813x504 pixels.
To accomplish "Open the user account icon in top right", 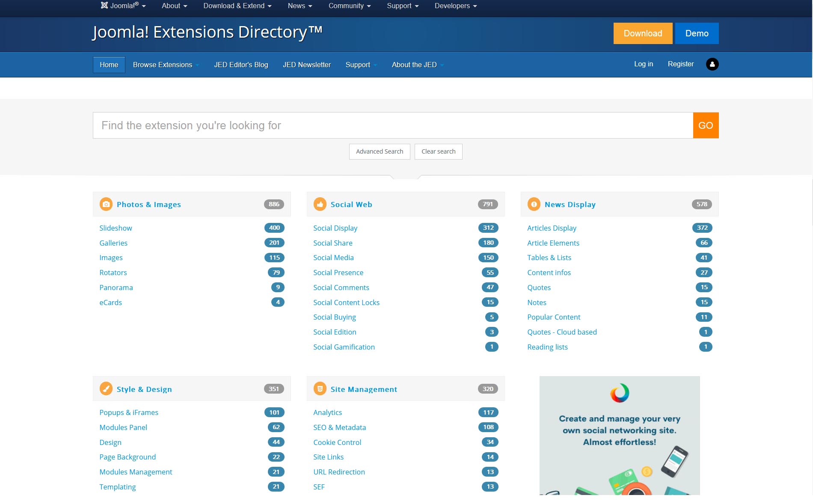I will pyautogui.click(x=712, y=64).
